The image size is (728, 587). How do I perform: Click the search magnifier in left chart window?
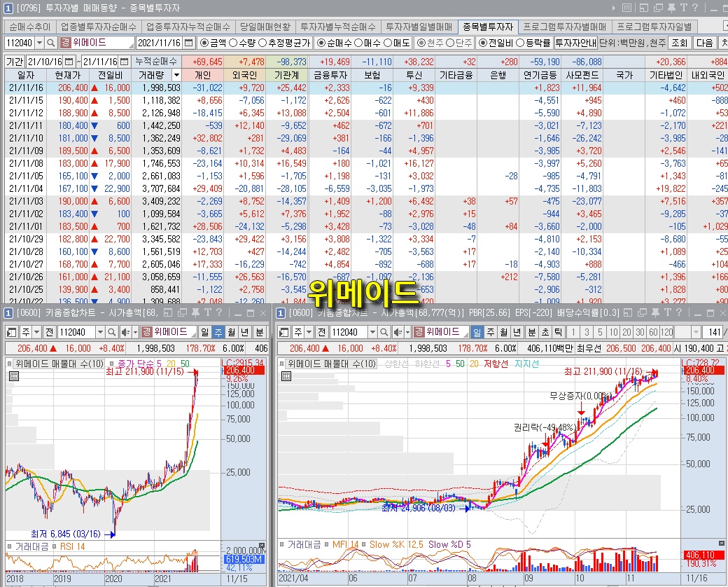pos(111,332)
